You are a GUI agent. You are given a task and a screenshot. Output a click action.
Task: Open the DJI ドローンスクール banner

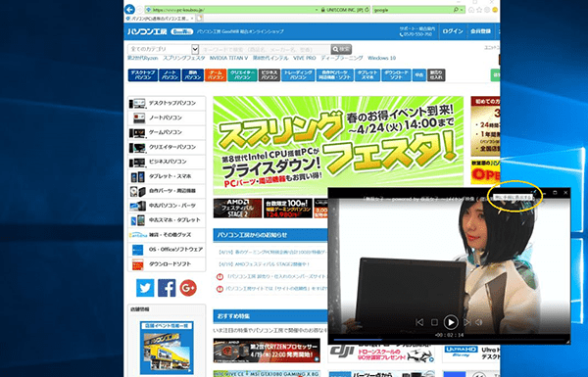381,354
